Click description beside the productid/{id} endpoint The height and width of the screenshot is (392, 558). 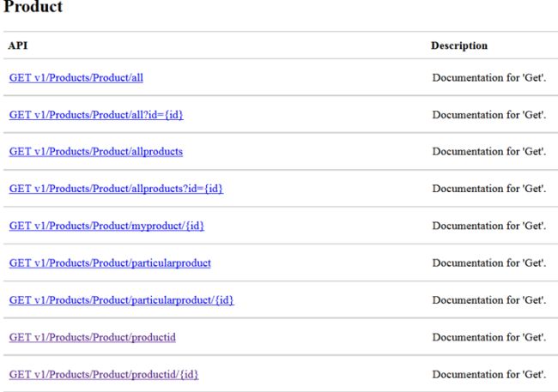click(488, 375)
